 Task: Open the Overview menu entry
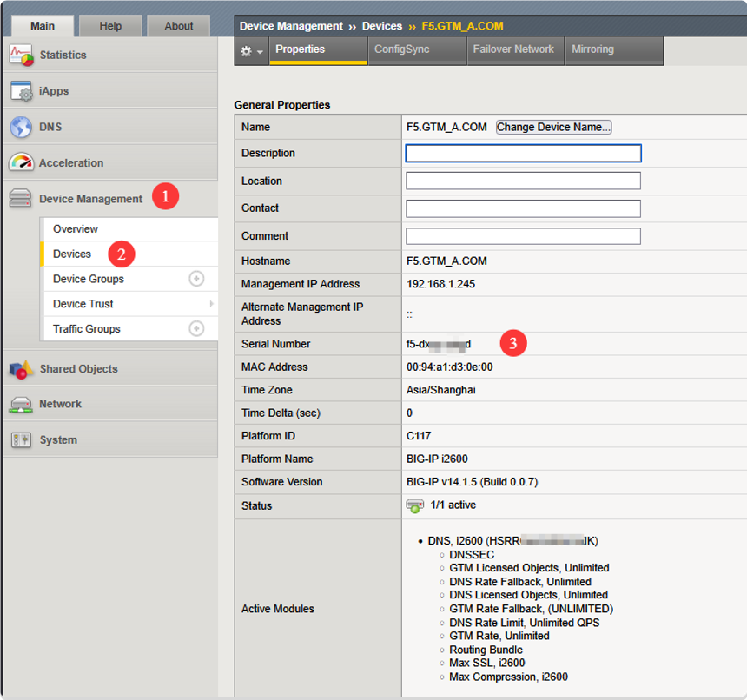131,229
